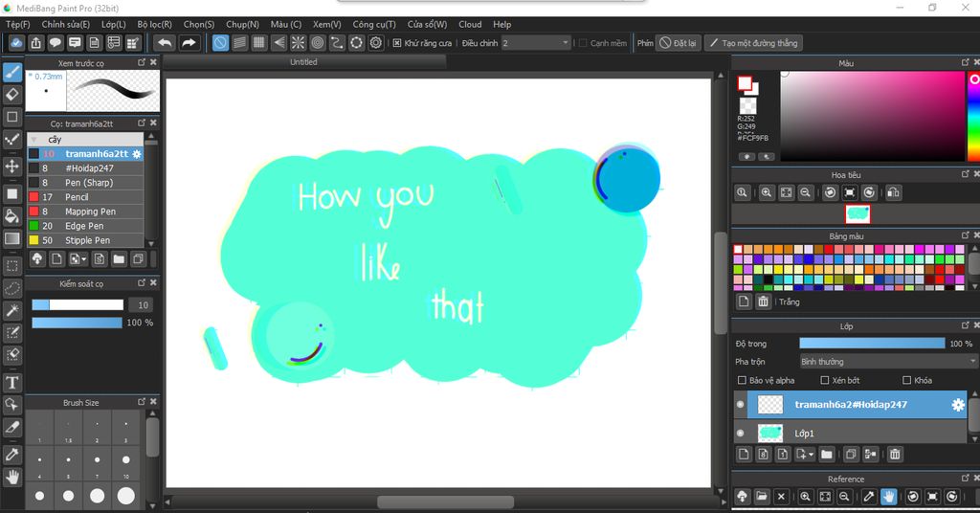Image resolution: width=980 pixels, height=513 pixels.
Task: Select the Eraser tool
Action: (x=11, y=95)
